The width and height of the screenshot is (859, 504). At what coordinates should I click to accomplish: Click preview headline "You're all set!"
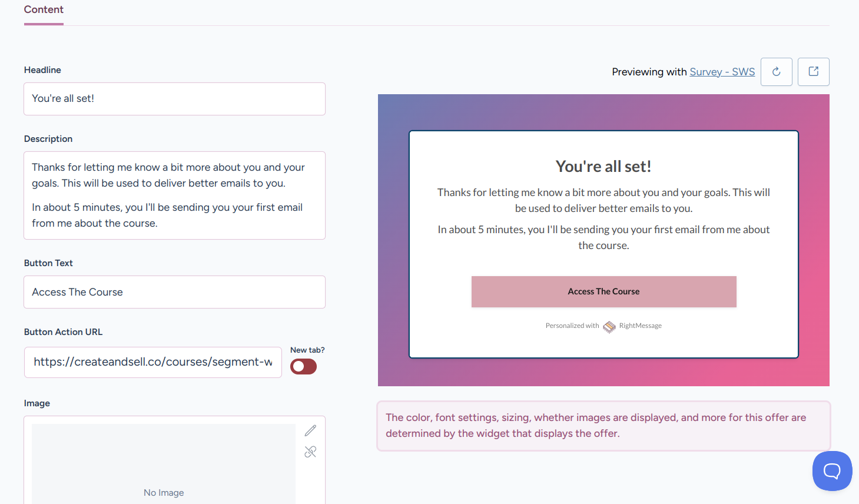click(603, 167)
